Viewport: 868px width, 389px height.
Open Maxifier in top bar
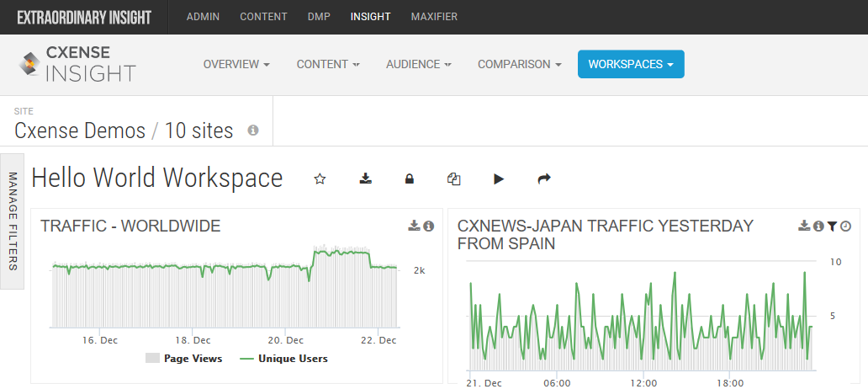[434, 17]
